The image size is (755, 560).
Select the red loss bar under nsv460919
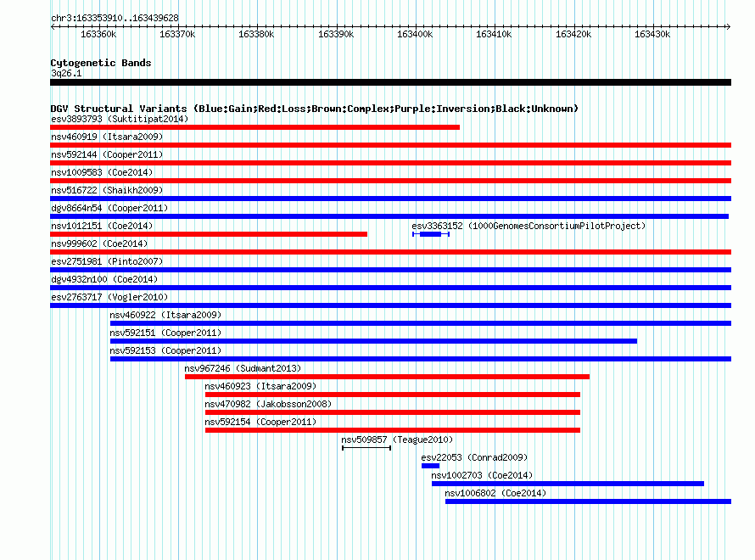390,145
